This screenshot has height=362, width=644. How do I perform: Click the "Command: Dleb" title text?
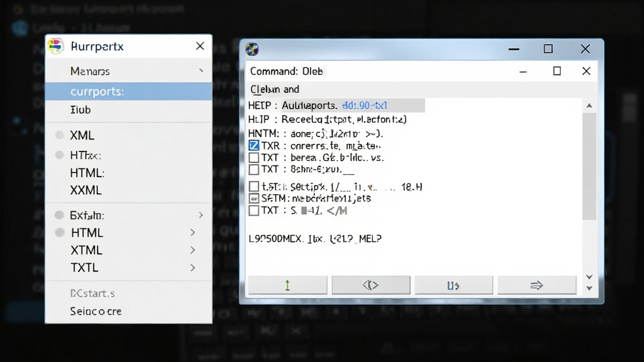pos(286,72)
